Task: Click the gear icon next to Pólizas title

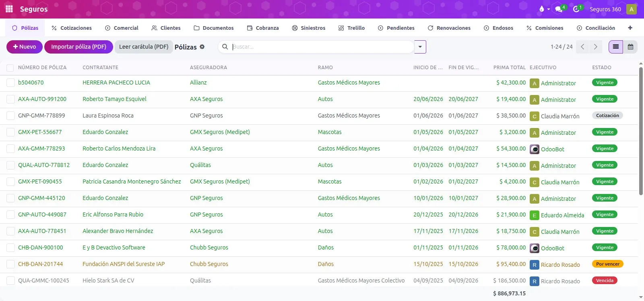Action: coord(202,47)
